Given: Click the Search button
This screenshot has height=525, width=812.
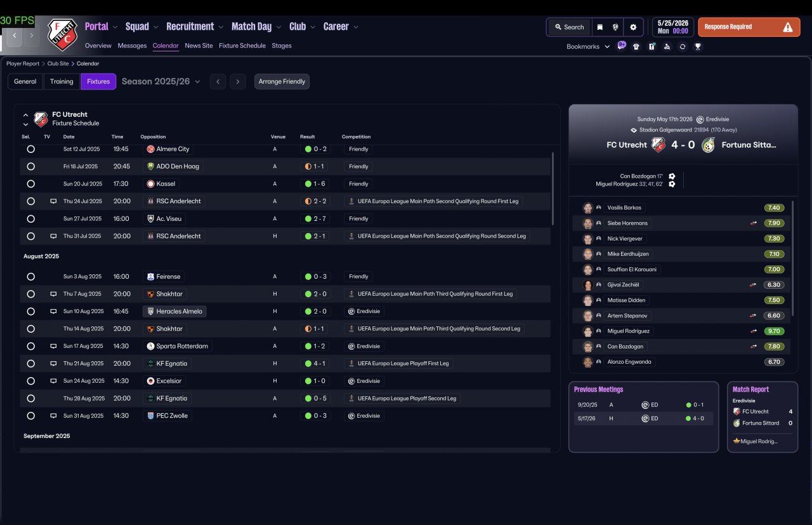Looking at the screenshot, I should (x=569, y=27).
